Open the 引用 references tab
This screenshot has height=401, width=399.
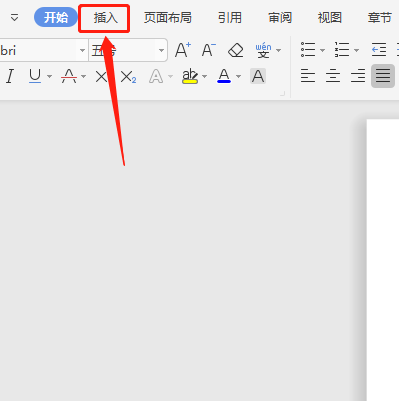coord(230,18)
